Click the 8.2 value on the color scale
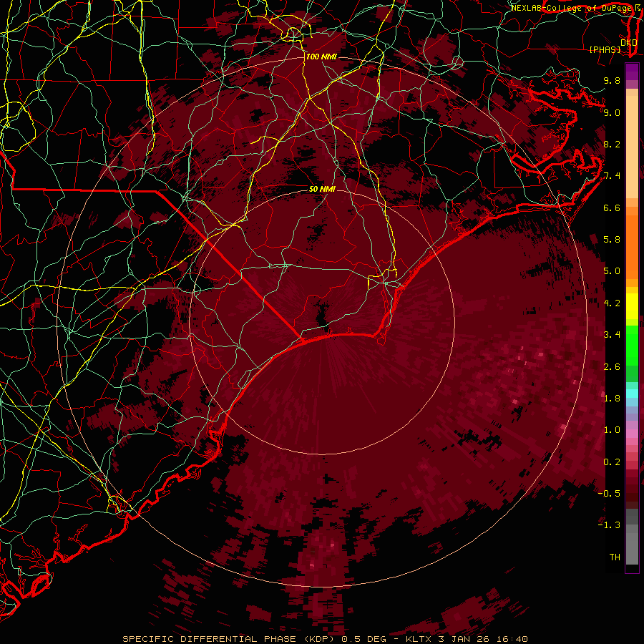 click(612, 144)
